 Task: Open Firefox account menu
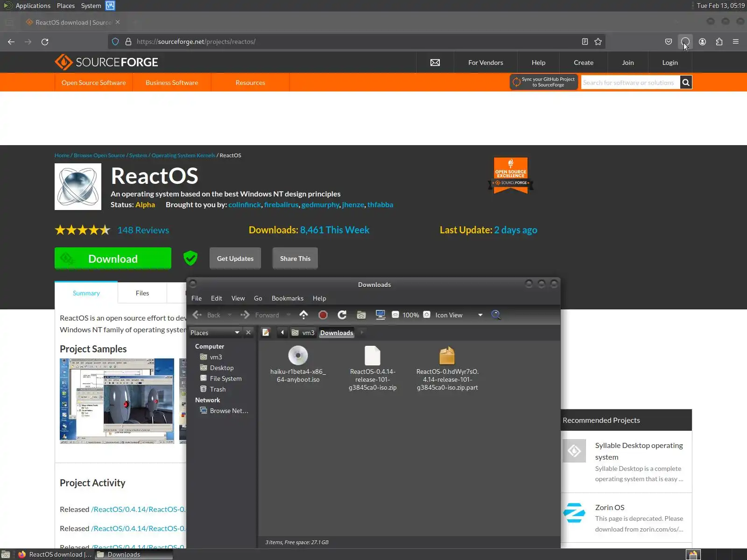(702, 42)
